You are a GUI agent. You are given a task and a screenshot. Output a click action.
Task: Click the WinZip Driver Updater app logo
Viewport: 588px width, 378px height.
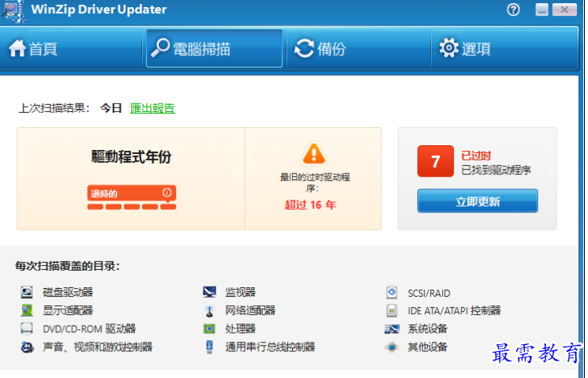pyautogui.click(x=14, y=11)
